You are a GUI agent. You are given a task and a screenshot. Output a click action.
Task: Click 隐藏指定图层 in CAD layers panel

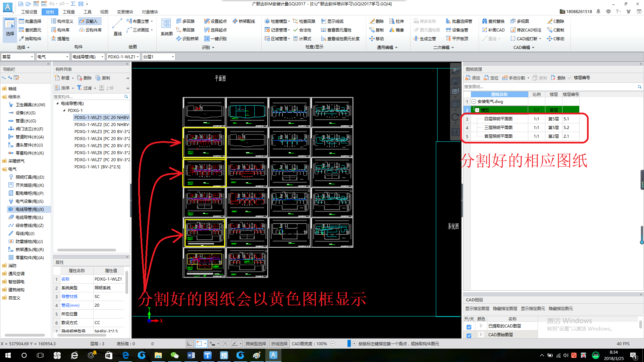[505, 308]
